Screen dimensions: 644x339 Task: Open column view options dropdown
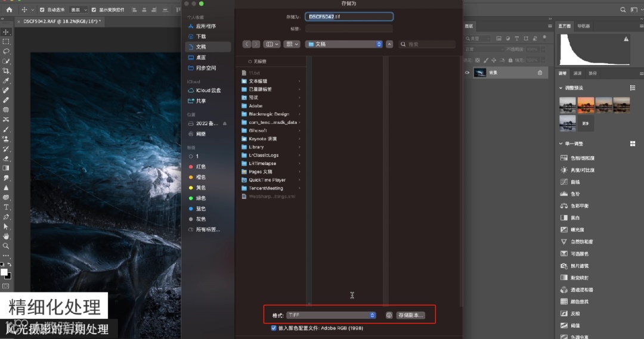272,44
